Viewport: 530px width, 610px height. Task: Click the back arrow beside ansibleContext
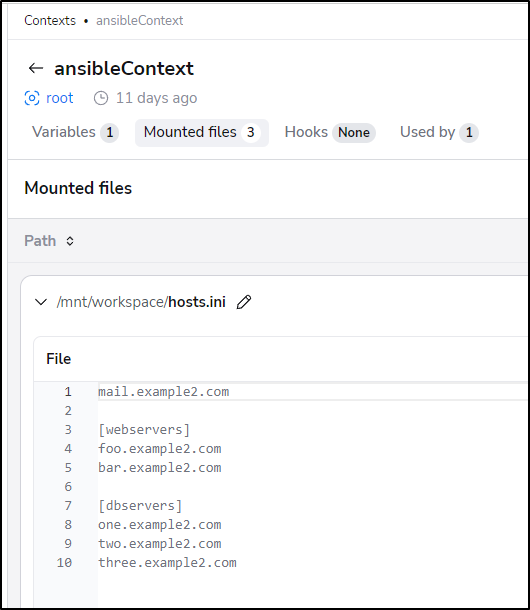[36, 68]
